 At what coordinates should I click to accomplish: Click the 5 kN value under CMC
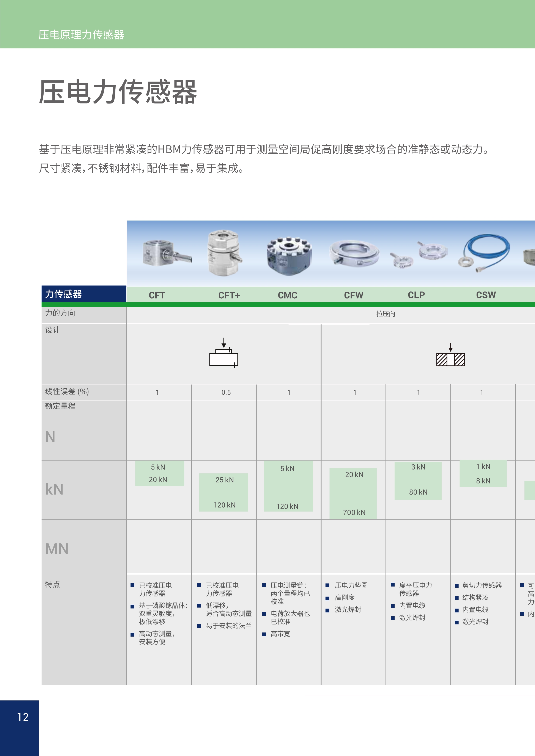287,468
